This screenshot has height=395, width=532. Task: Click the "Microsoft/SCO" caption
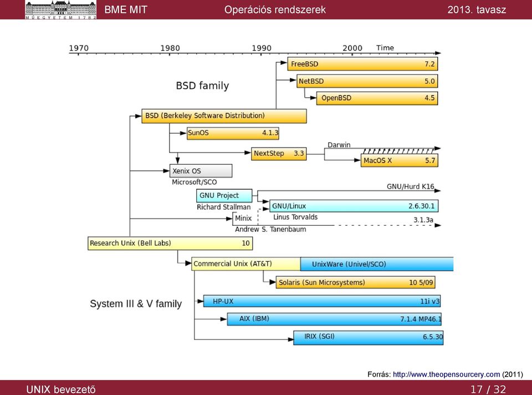click(x=194, y=182)
